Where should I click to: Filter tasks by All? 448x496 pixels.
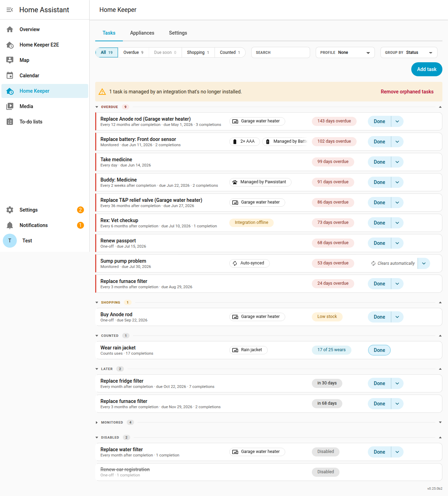tap(107, 52)
